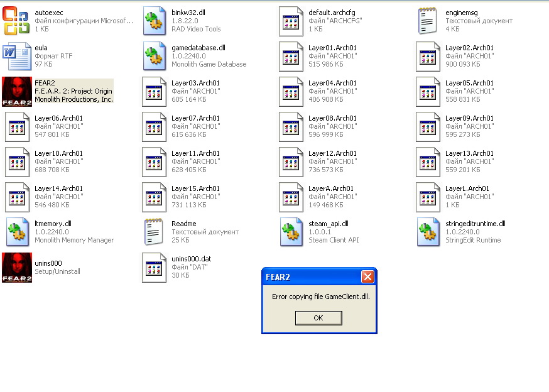549x392 pixels.
Task: Select the Layer03.Arch01 file icon
Action: (x=154, y=92)
